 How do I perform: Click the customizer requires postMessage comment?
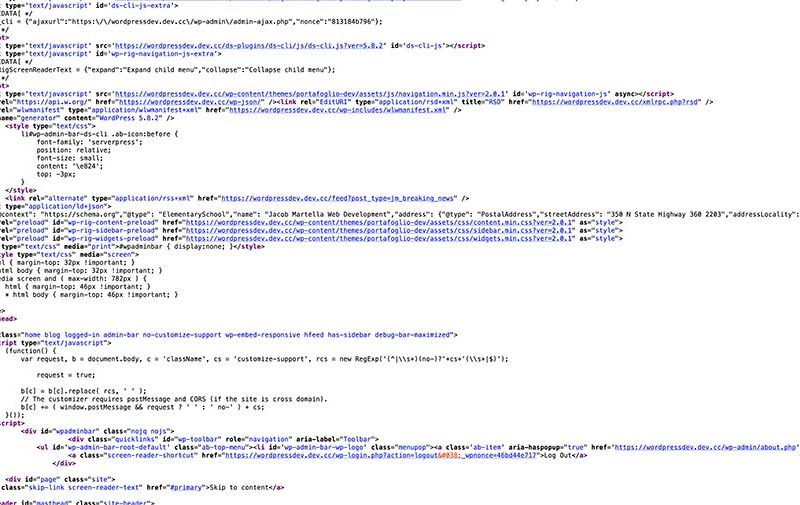pyautogui.click(x=174, y=399)
